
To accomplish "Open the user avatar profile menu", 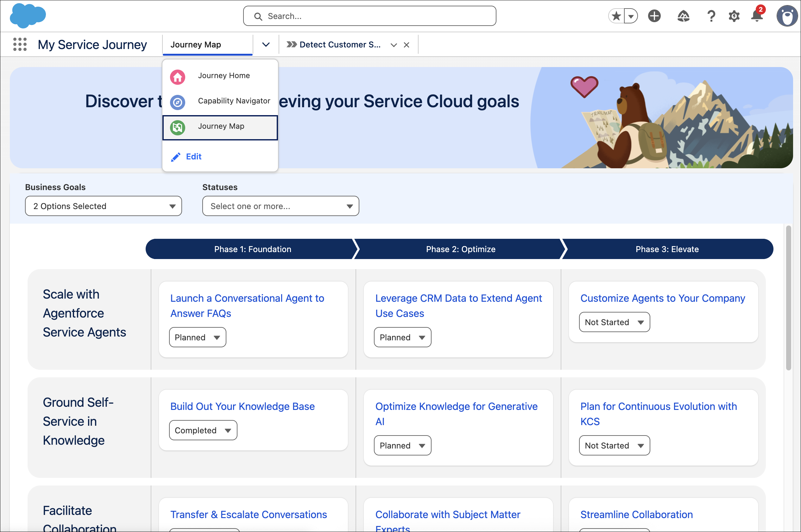I will click(787, 16).
